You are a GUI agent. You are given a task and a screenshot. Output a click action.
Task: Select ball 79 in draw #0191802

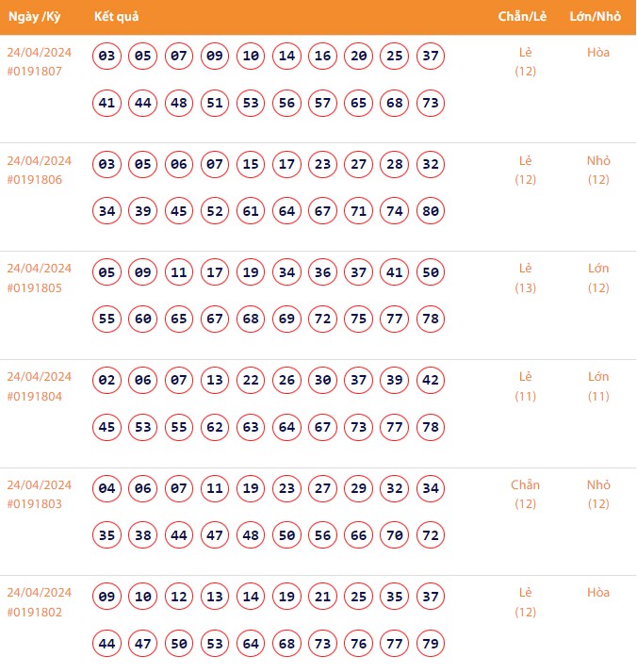click(431, 644)
